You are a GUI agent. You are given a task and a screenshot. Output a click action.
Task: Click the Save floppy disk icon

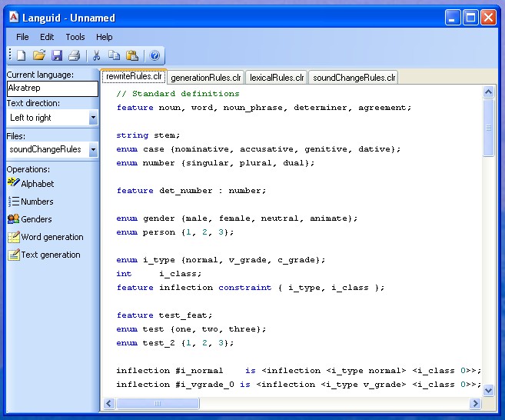coord(57,55)
